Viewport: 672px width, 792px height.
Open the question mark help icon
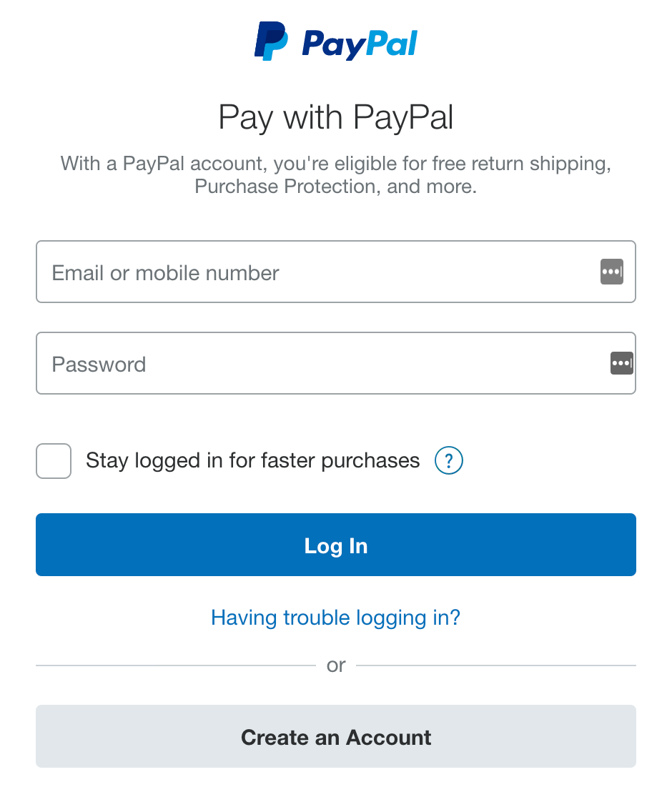tap(449, 460)
